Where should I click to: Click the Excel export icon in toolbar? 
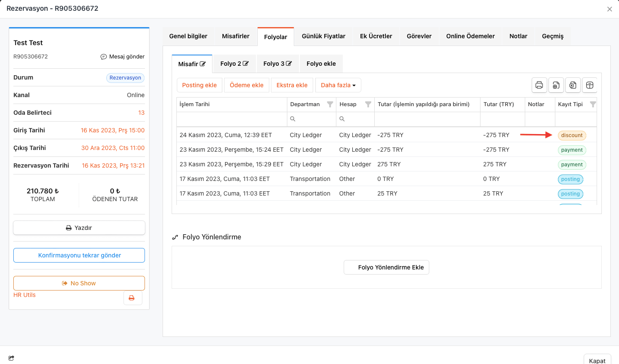[x=573, y=85]
